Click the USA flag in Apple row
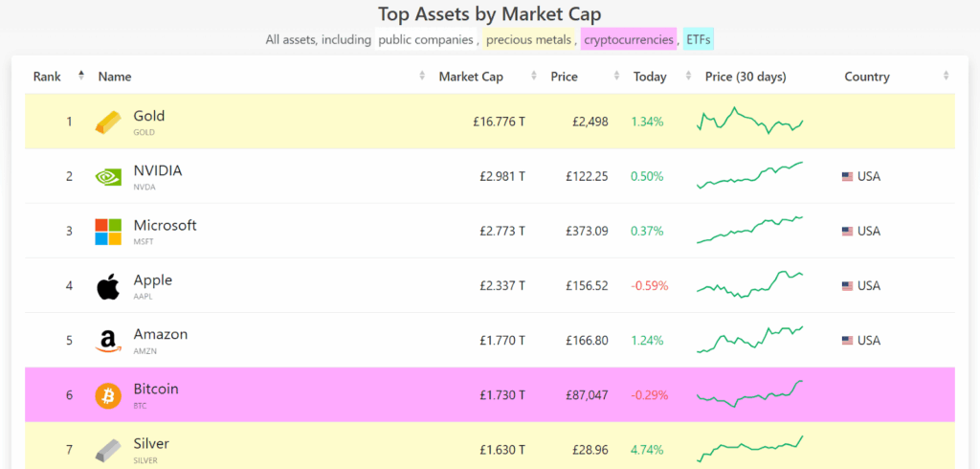Viewport: 980px width, 469px height. click(848, 286)
